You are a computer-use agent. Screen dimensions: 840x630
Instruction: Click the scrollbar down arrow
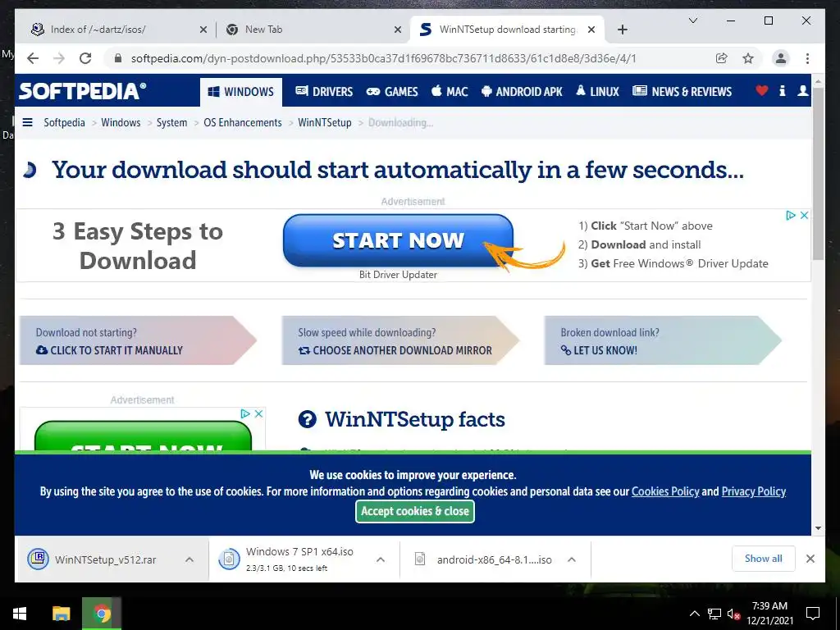pyautogui.click(x=818, y=528)
